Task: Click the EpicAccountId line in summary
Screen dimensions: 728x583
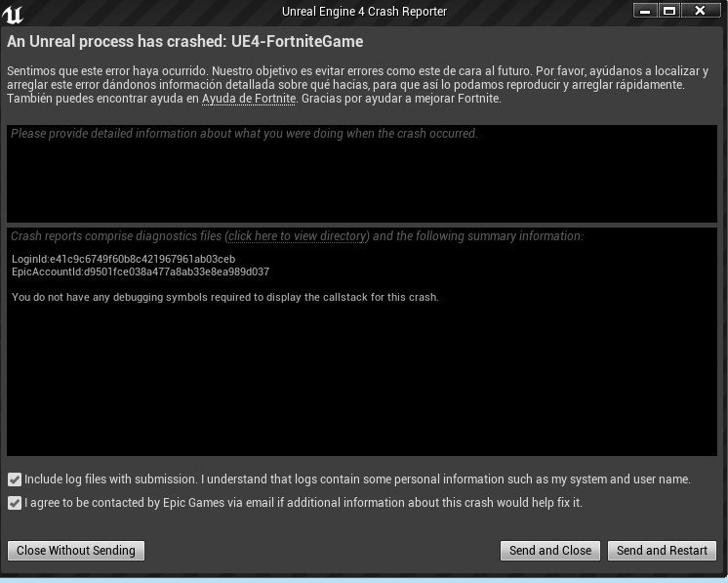Action: [141, 271]
